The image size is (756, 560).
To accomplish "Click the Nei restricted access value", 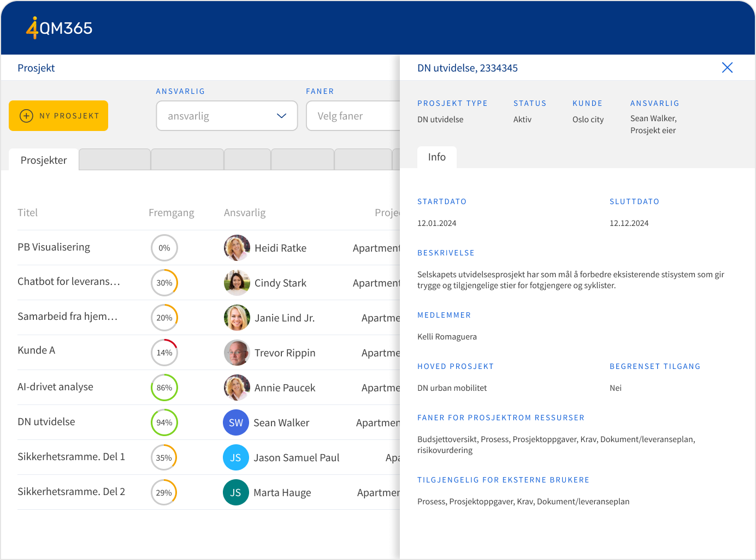I will pyautogui.click(x=616, y=388).
